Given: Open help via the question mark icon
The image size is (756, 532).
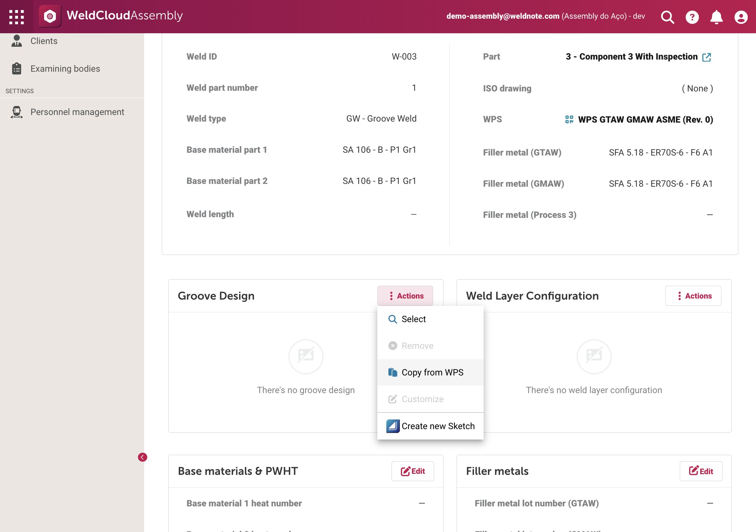Looking at the screenshot, I should tap(692, 17).
